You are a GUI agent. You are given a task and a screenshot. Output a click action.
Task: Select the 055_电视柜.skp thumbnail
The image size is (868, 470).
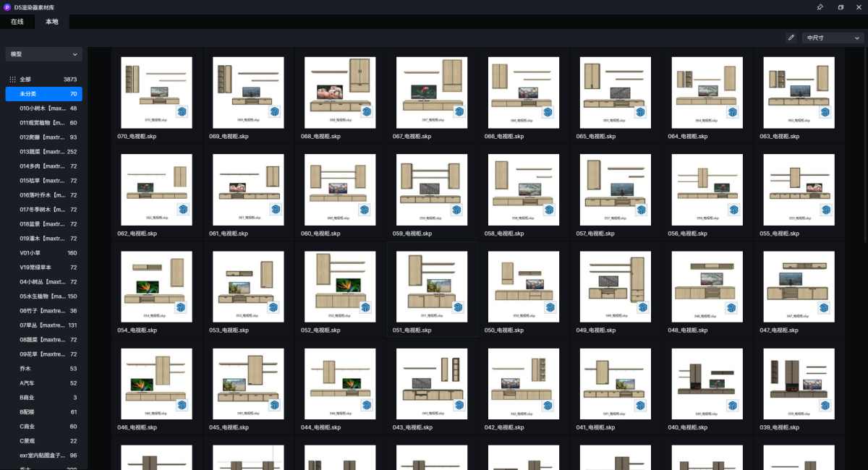pyautogui.click(x=799, y=189)
